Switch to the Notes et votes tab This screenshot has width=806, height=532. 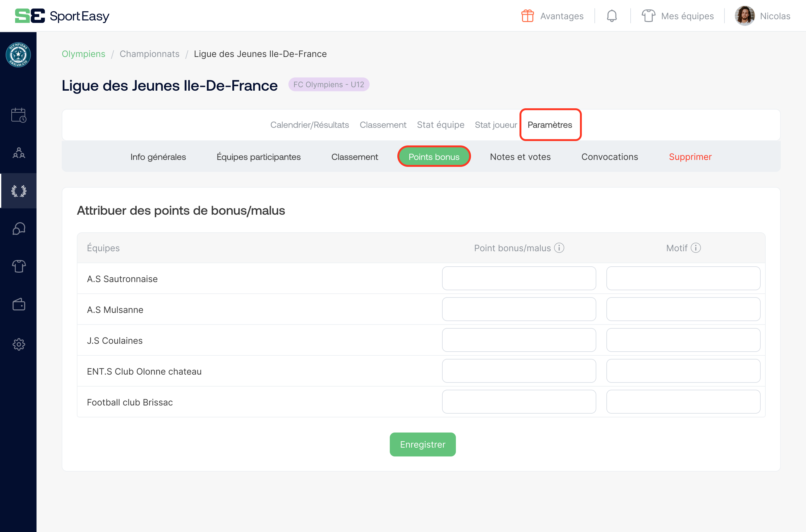click(520, 157)
